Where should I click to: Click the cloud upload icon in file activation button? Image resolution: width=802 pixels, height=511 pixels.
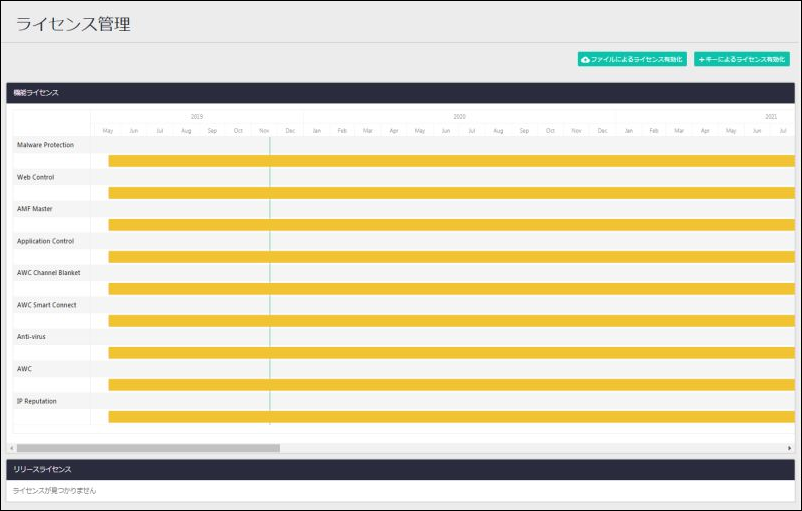(x=586, y=60)
